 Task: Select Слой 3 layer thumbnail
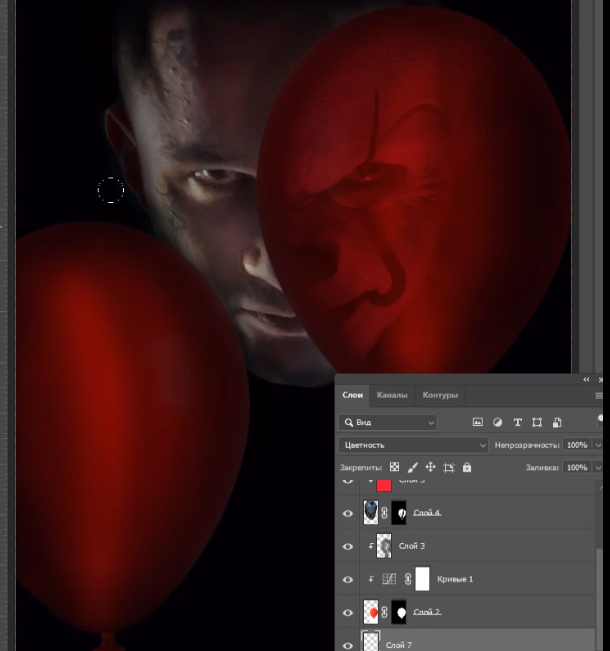[x=384, y=546]
